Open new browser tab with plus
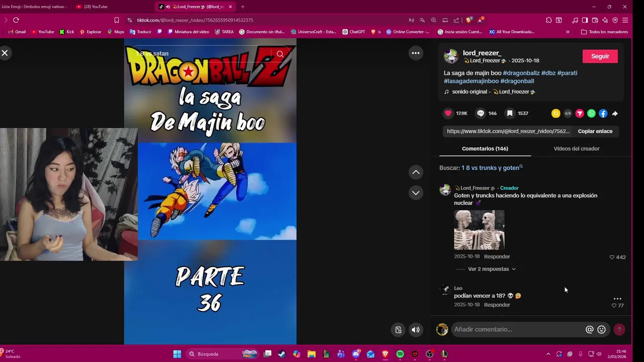The width and height of the screenshot is (644, 362). [x=243, y=7]
